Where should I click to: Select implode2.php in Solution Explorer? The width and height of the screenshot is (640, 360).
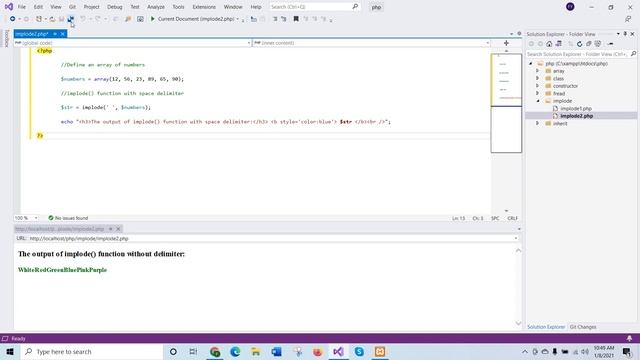[576, 116]
